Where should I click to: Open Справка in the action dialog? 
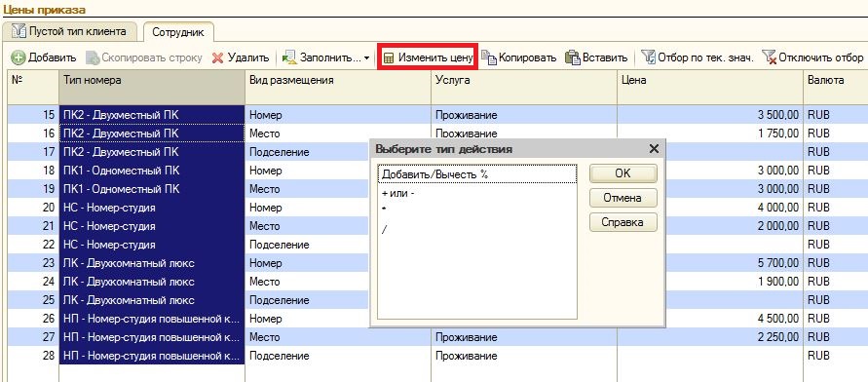tap(623, 222)
